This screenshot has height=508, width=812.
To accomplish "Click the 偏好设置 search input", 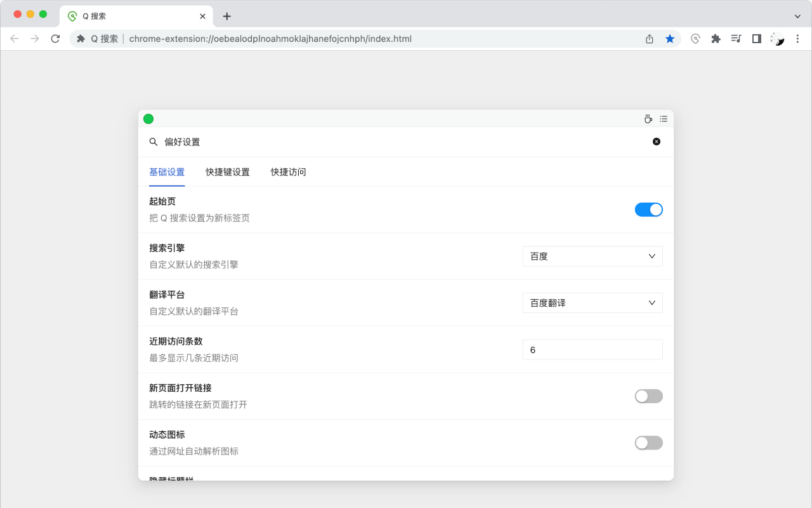I will pos(406,142).
